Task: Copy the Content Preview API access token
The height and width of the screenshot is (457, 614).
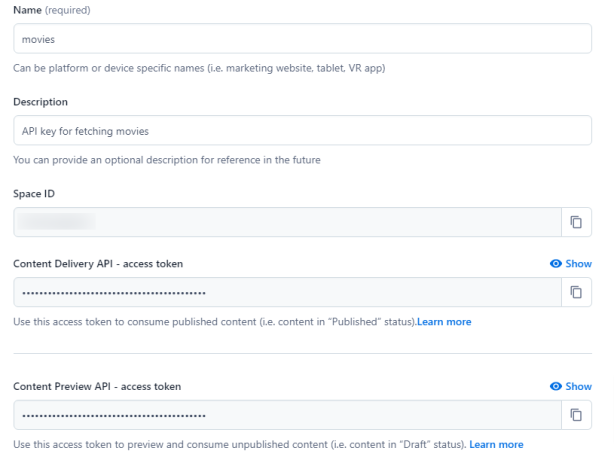Action: 576,415
